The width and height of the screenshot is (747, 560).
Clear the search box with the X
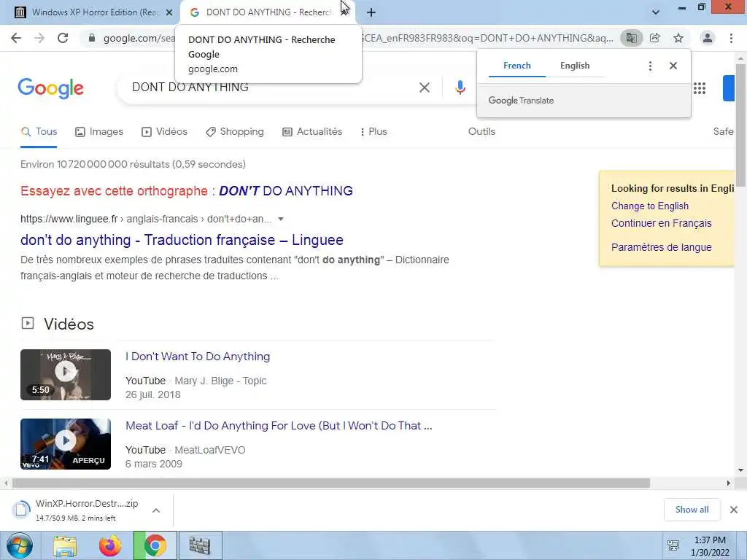tap(424, 87)
